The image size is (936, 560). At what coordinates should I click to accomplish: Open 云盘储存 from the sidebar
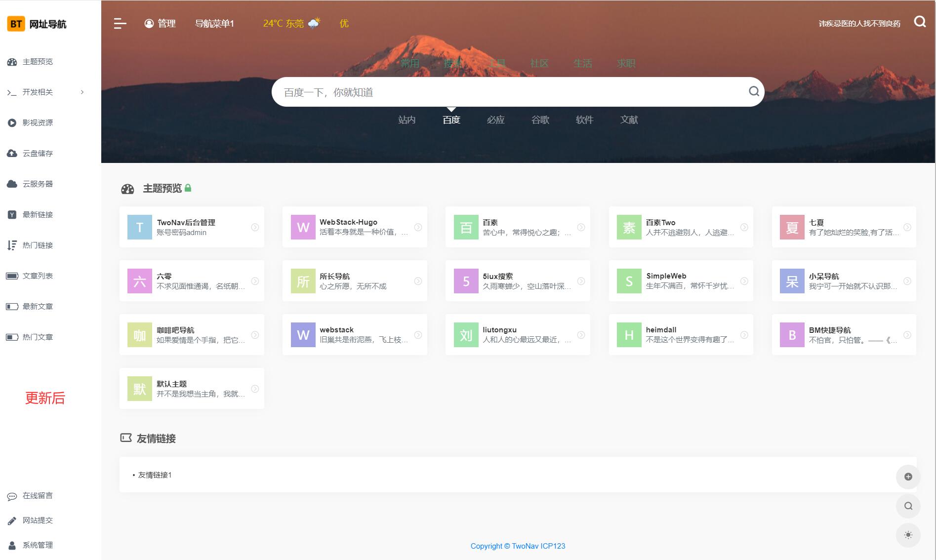pyautogui.click(x=38, y=153)
